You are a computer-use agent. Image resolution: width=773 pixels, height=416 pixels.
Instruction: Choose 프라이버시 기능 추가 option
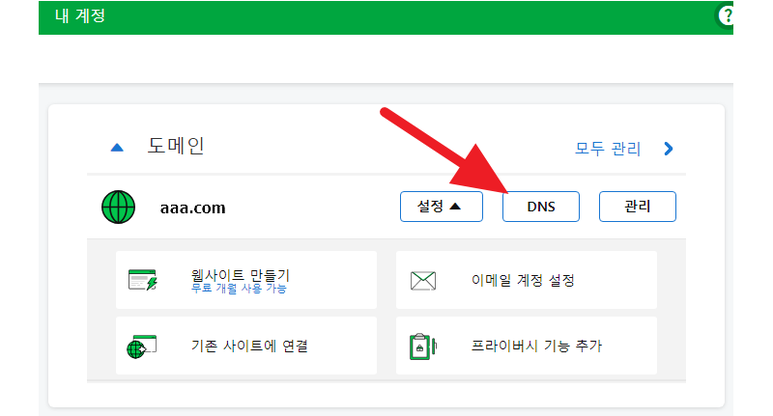tap(536, 347)
